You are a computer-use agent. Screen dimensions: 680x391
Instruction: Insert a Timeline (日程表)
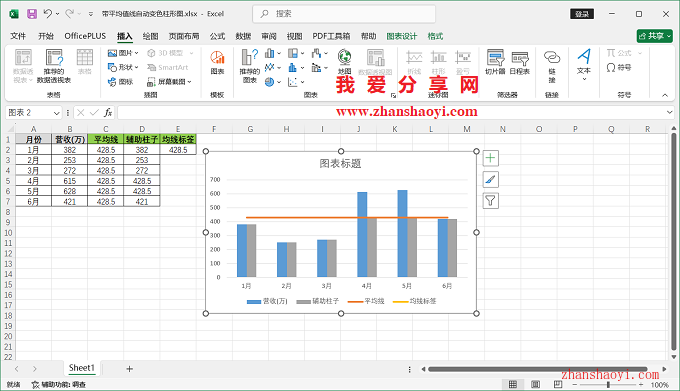tap(520, 62)
